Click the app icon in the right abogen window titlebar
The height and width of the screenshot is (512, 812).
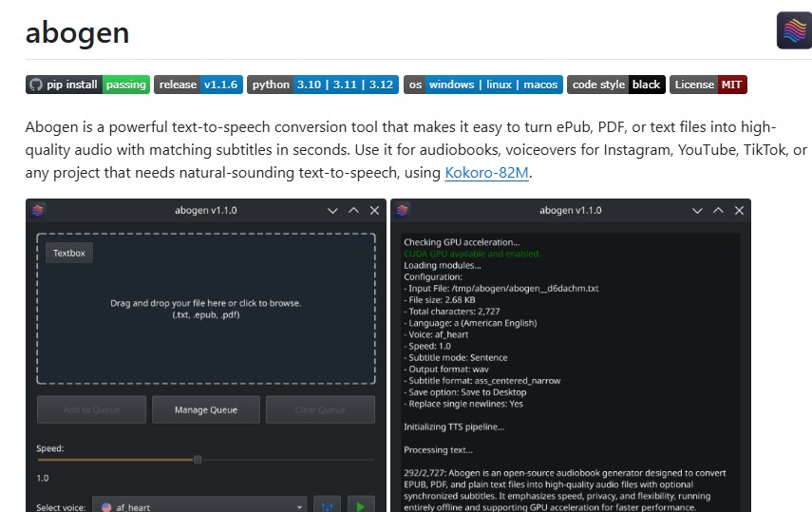click(x=403, y=210)
